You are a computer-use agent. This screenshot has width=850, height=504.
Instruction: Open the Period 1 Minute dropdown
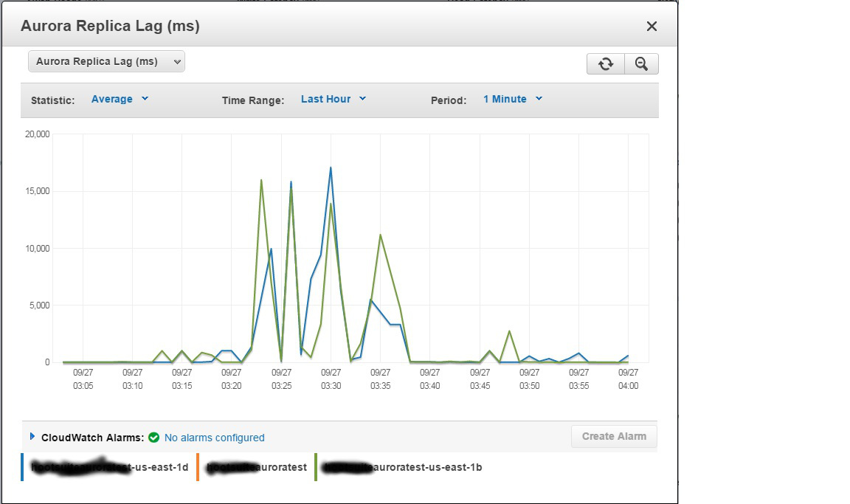click(x=513, y=99)
